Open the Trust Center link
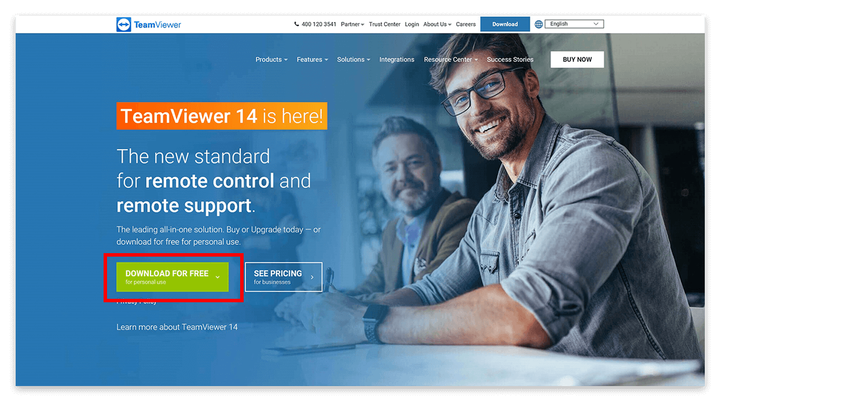 click(x=385, y=24)
